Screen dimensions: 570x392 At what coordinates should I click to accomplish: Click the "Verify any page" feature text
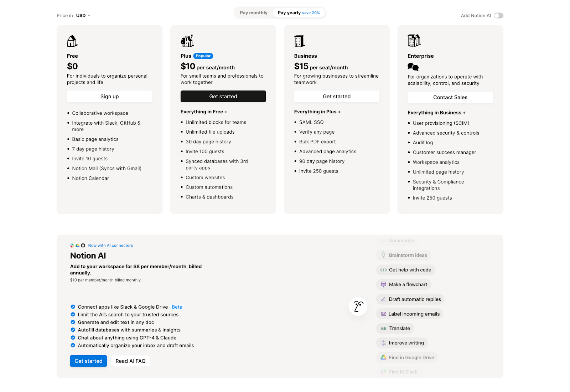[x=317, y=132]
